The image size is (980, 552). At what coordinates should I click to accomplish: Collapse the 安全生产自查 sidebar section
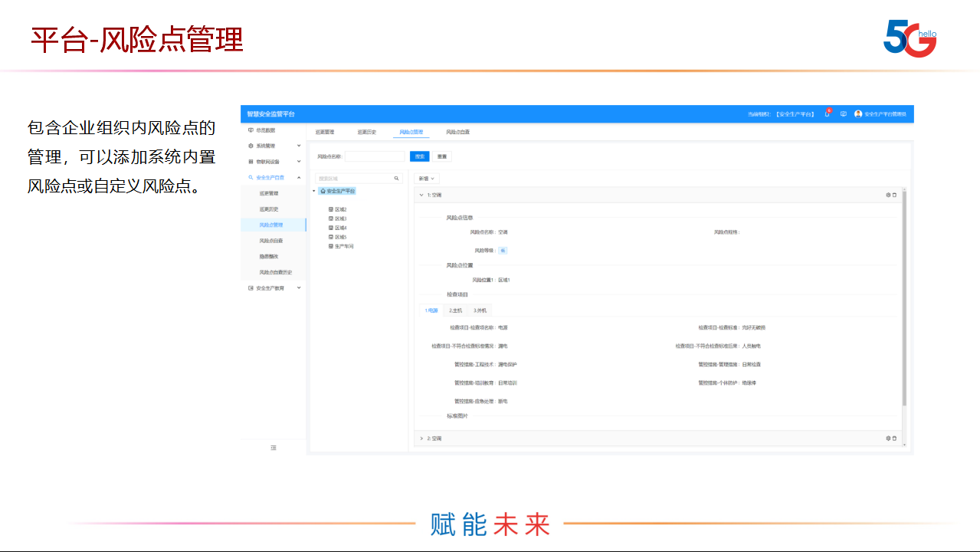click(299, 178)
